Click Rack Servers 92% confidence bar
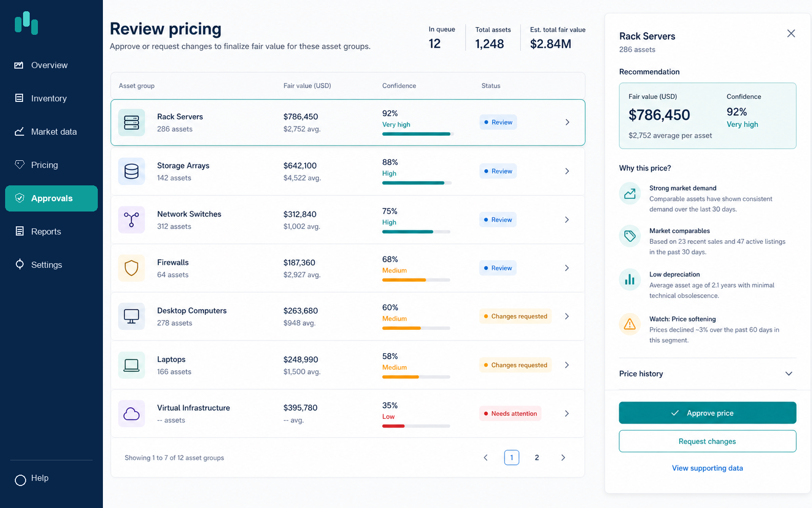 tap(418, 134)
